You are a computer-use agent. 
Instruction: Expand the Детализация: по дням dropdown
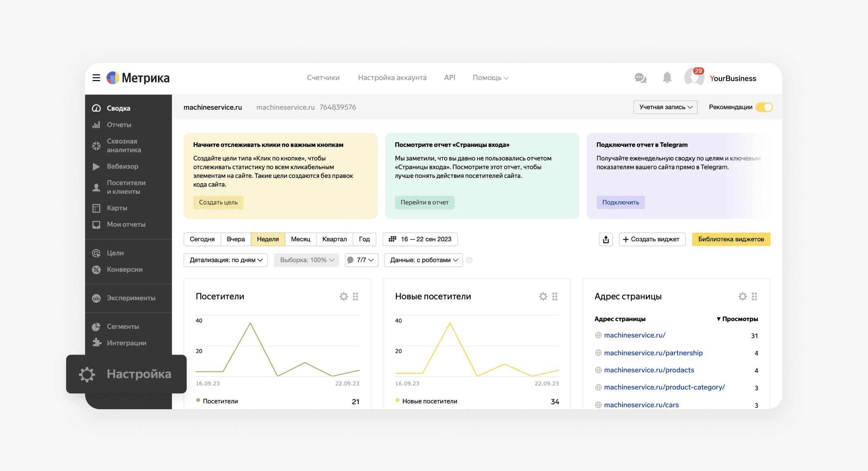tap(227, 259)
